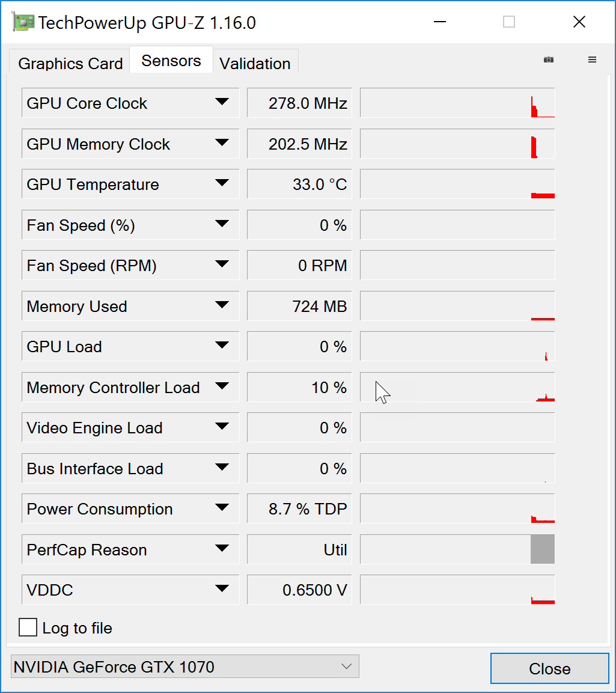The image size is (616, 693).
Task: Expand the GPU Core Clock dropdown arrow
Action: click(222, 102)
